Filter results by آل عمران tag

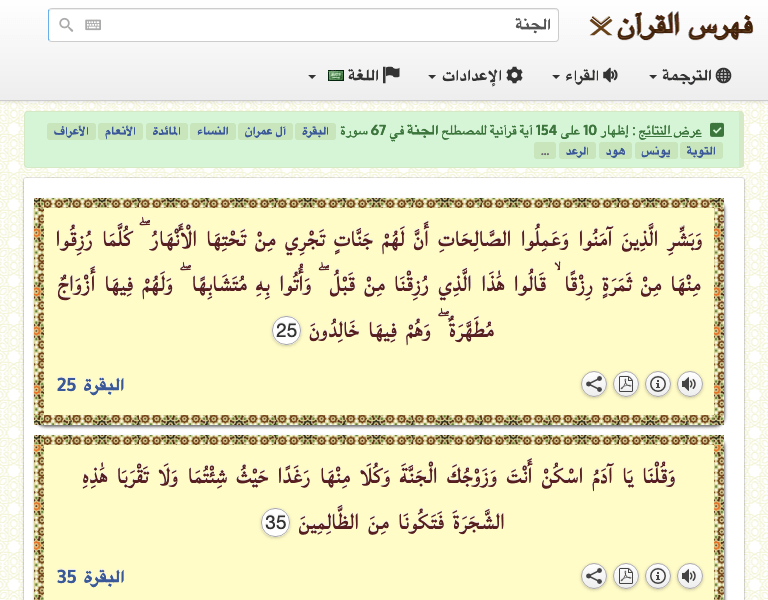coord(267,131)
